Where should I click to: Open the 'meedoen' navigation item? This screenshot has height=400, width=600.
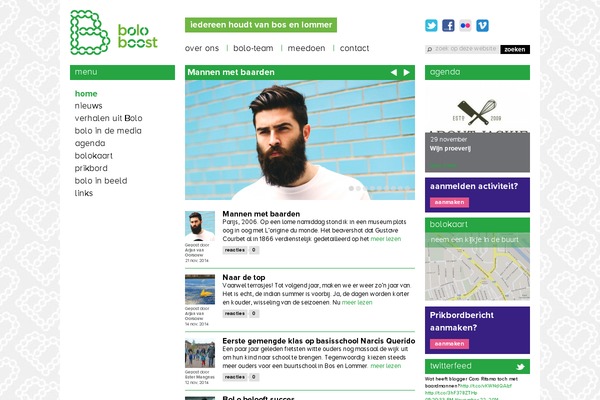click(306, 48)
